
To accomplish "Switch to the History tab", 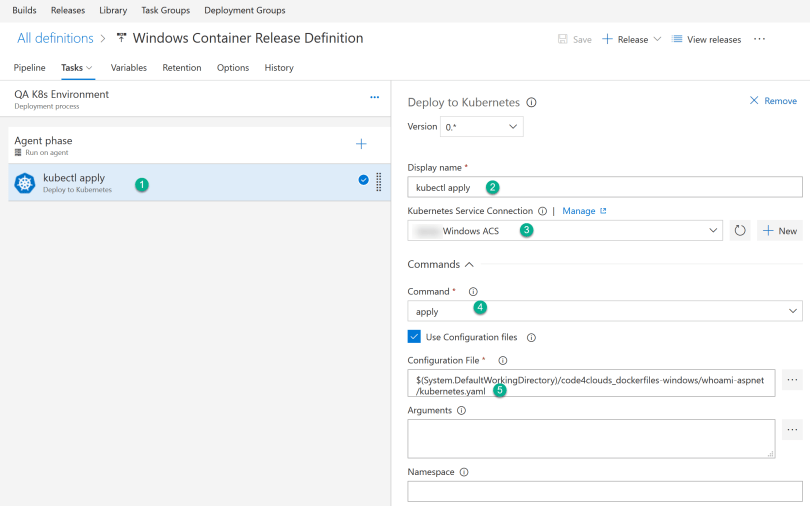I will point(279,68).
